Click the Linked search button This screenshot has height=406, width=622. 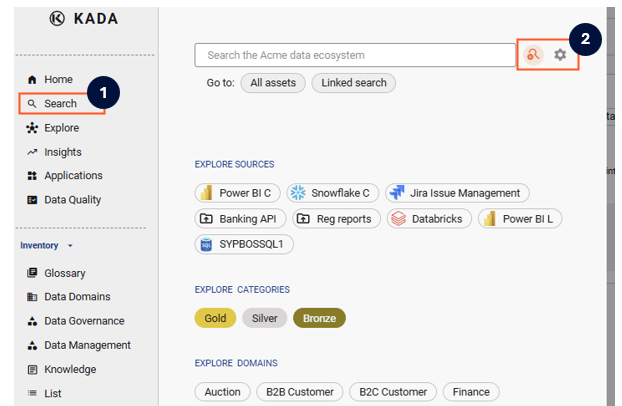354,83
